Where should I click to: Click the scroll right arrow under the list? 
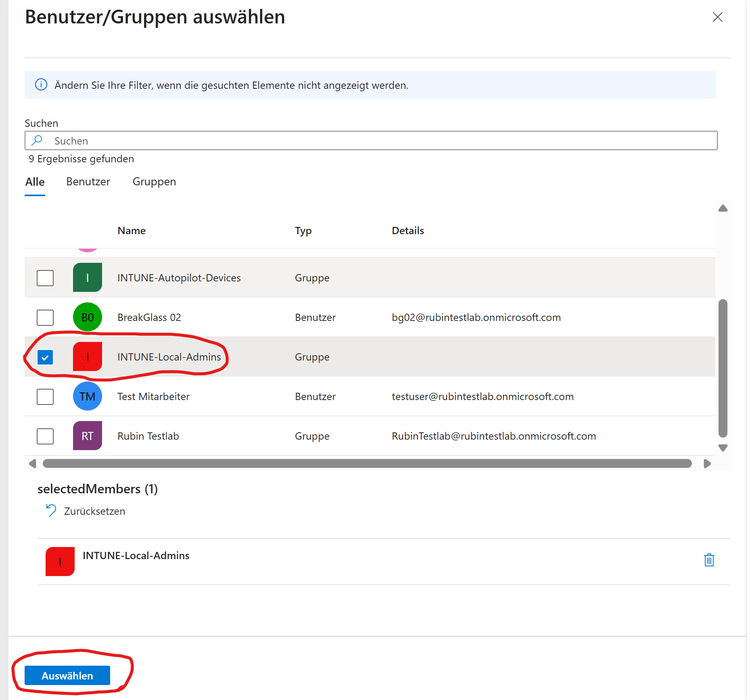pyautogui.click(x=707, y=463)
